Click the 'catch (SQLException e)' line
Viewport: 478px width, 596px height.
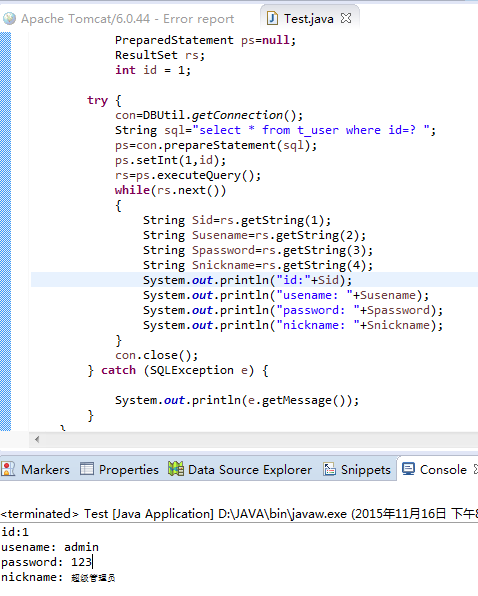[x=178, y=370]
